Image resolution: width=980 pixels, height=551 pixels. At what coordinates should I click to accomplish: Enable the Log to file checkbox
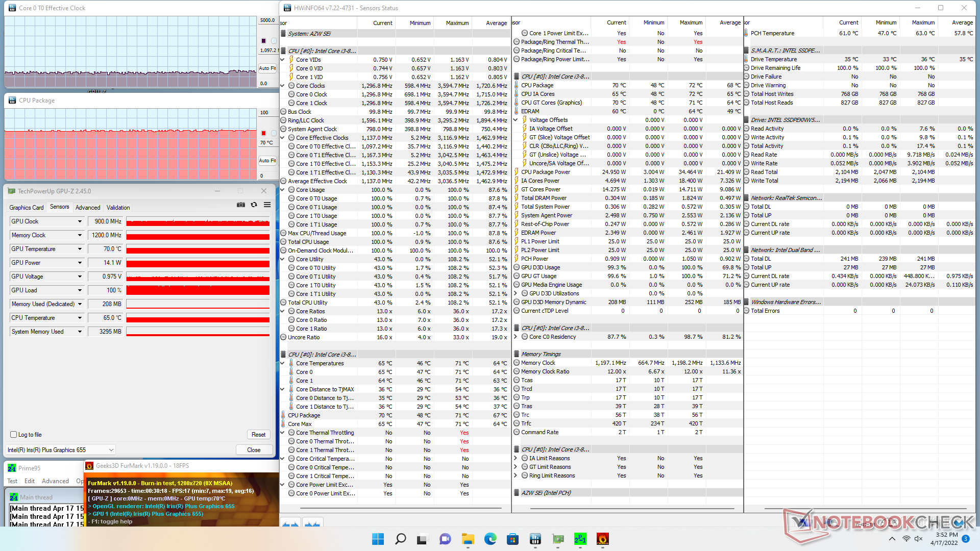point(14,435)
